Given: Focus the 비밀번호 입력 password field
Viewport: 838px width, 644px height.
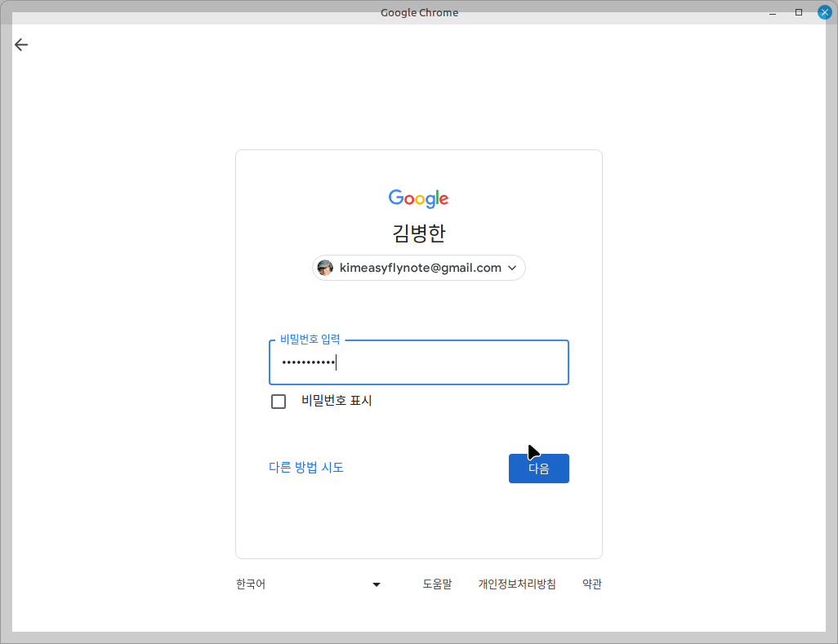Looking at the screenshot, I should [418, 362].
